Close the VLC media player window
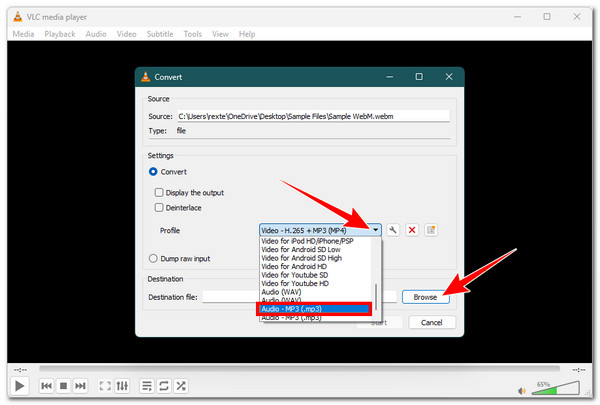 coord(577,17)
